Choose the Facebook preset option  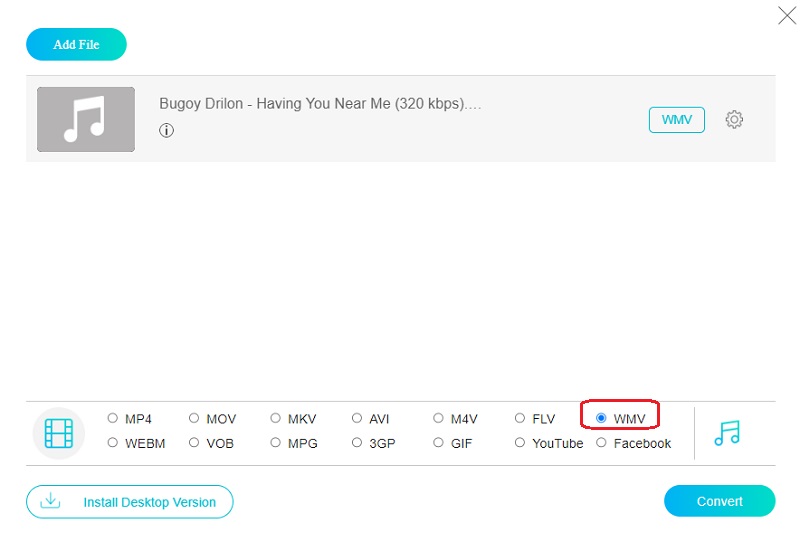[x=601, y=443]
